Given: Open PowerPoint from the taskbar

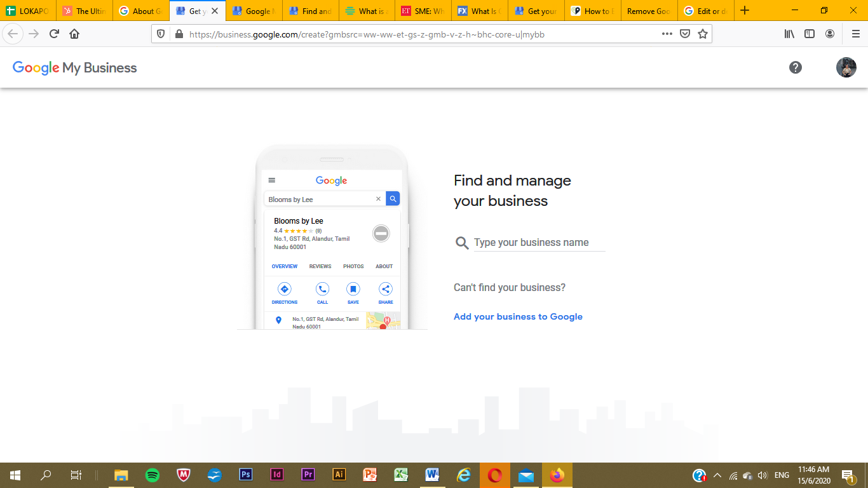Looking at the screenshot, I should (370, 475).
